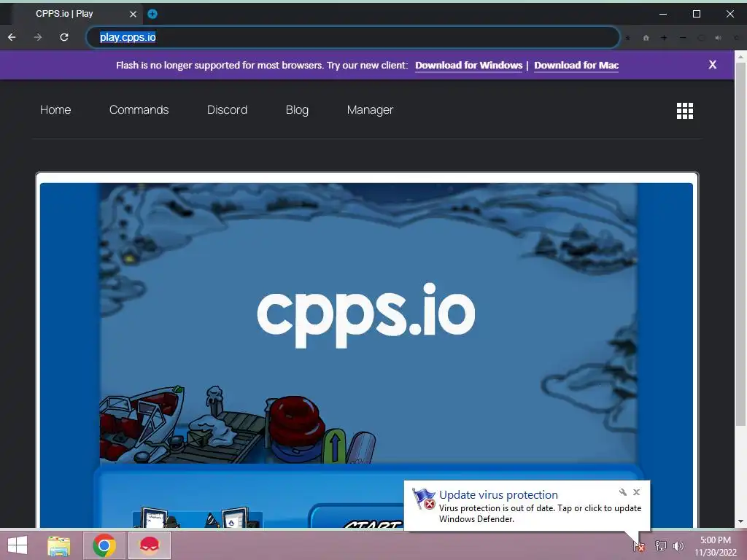Download the client for Mac
This screenshot has height=560, width=747.
(x=576, y=65)
